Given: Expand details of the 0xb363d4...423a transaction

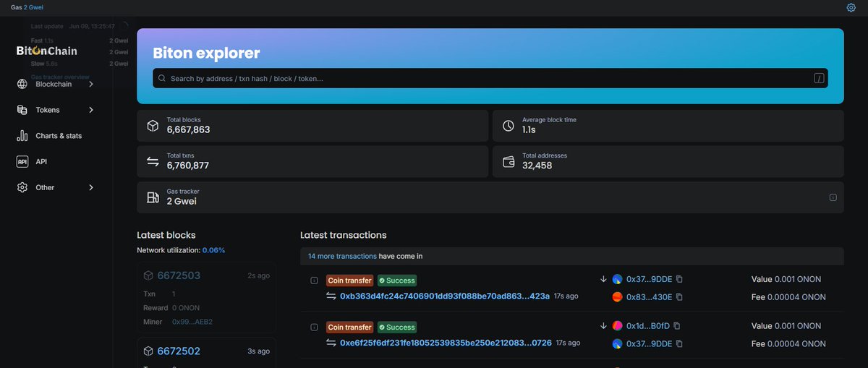Looking at the screenshot, I should [x=314, y=281].
